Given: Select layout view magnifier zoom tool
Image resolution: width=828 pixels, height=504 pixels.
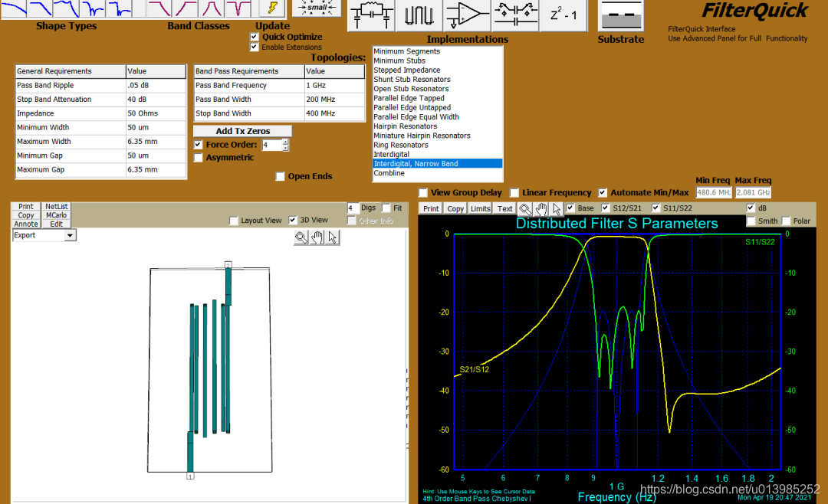Looking at the screenshot, I should [x=301, y=237].
